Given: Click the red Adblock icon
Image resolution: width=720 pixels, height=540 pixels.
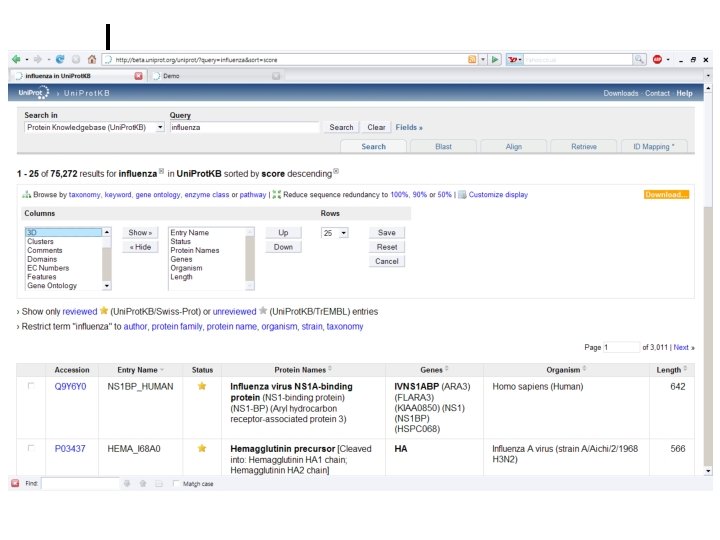Looking at the screenshot, I should 657,59.
